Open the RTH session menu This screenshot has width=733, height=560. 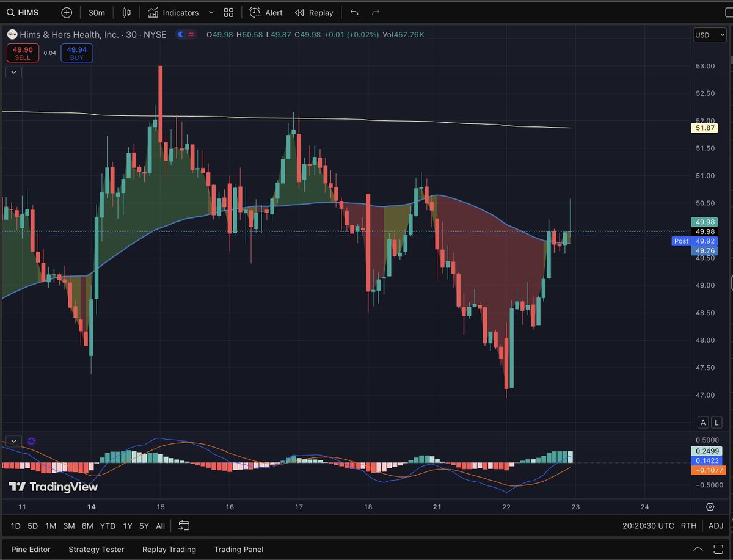pos(688,526)
